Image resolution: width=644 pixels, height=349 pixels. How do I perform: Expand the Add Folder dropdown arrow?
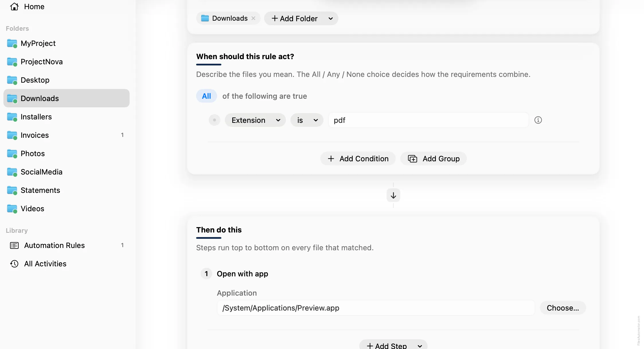pos(330,18)
